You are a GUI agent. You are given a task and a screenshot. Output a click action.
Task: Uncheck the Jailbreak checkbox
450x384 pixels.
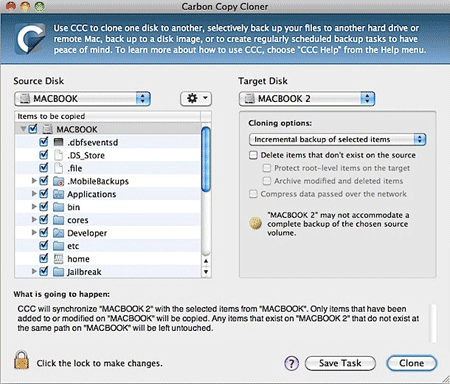coord(43,271)
